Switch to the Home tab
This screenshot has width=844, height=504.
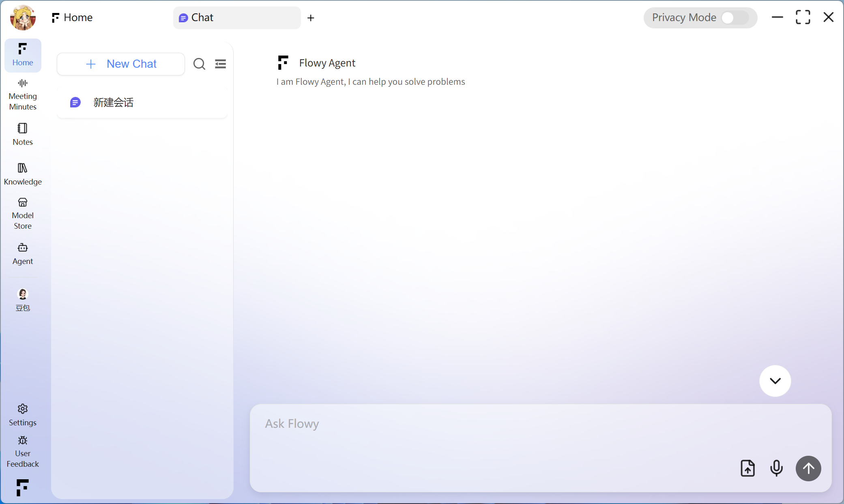[72, 18]
